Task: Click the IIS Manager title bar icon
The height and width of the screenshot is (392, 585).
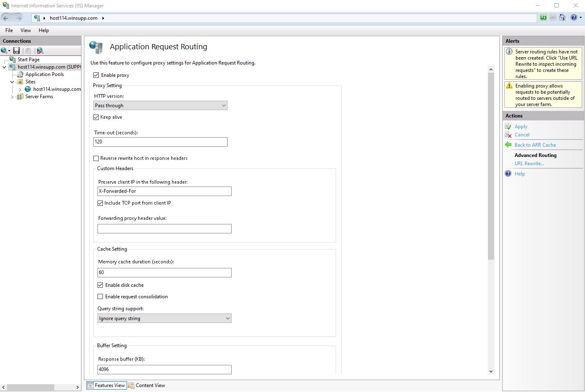Action: 6,5
